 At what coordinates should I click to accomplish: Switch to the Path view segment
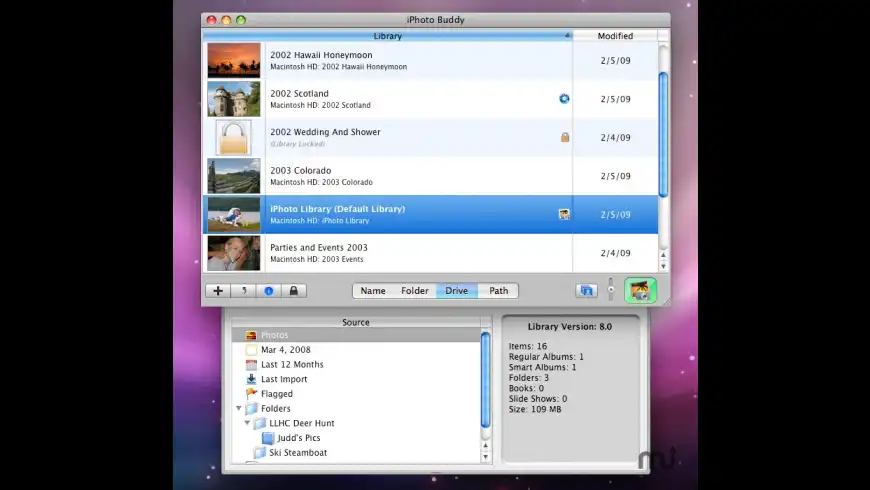tap(498, 291)
